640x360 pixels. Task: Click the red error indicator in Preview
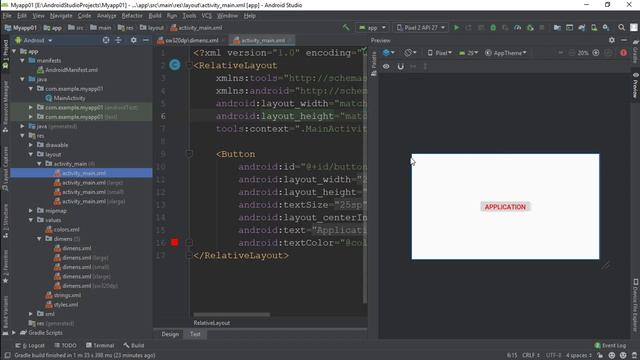623,53
